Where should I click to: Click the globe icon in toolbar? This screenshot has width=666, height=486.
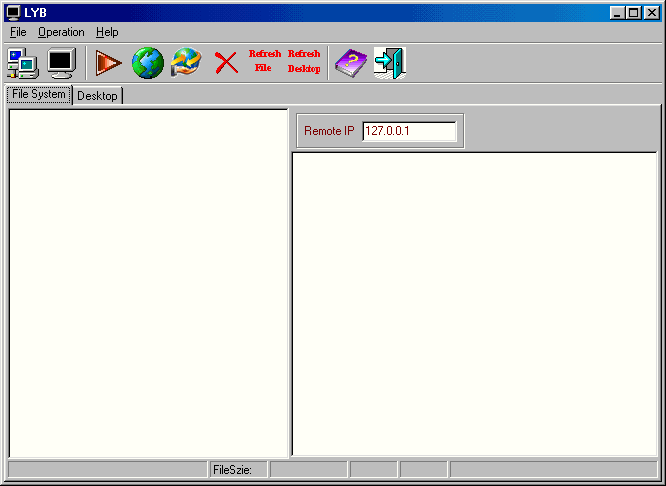tap(147, 63)
